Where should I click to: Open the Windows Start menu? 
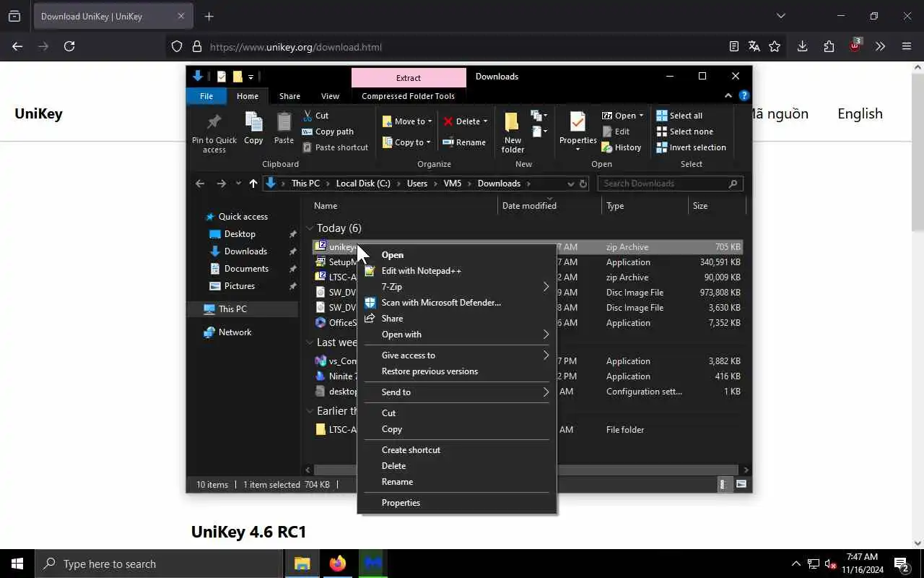coord(17,564)
